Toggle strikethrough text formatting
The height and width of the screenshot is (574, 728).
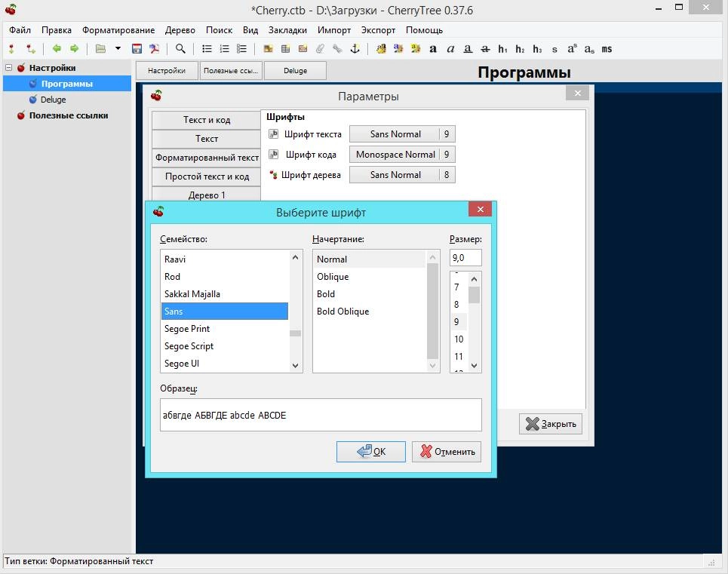click(x=485, y=49)
